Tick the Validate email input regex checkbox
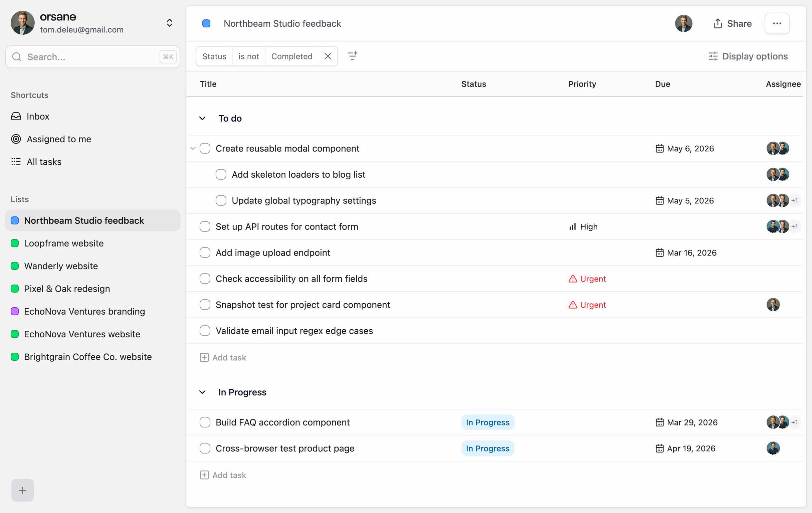 [205, 331]
